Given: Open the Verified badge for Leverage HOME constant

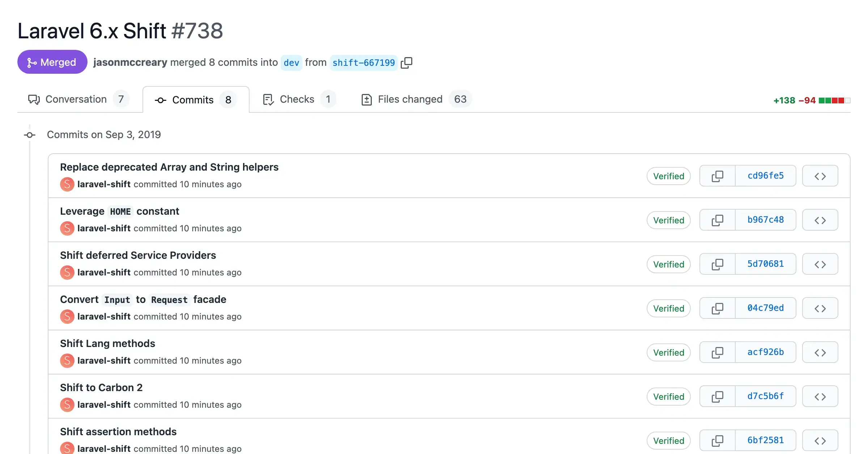Looking at the screenshot, I should [668, 220].
